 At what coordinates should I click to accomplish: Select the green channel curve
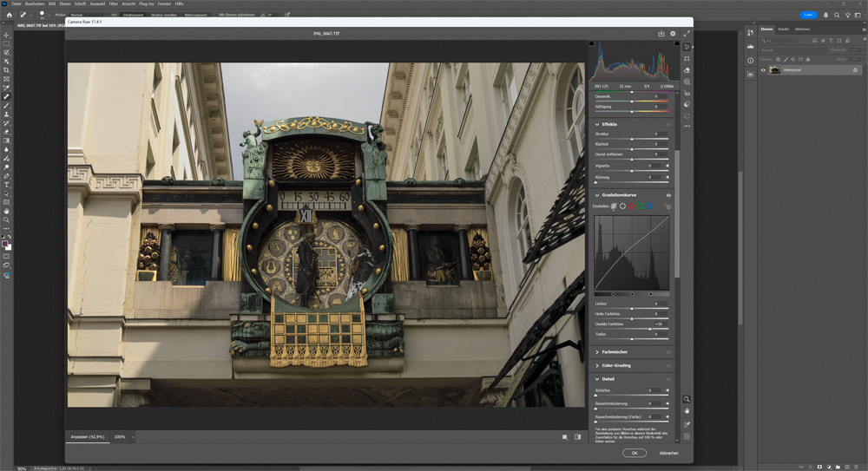pyautogui.click(x=641, y=206)
